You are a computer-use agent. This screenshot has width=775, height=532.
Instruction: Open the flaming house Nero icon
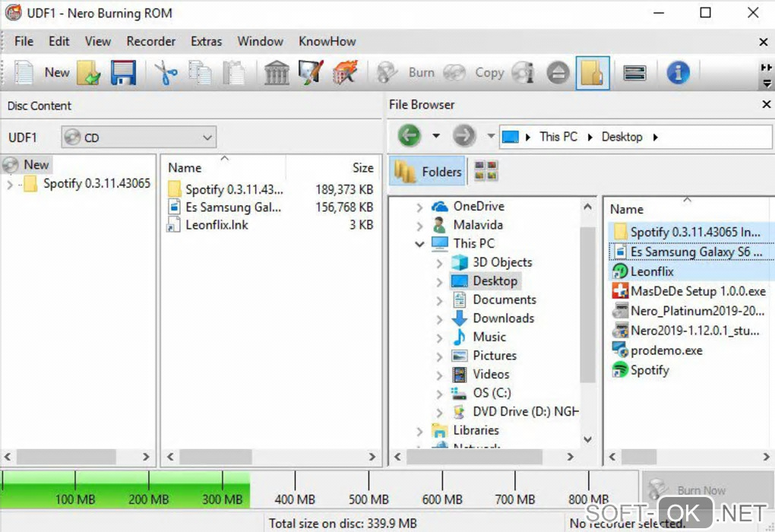pyautogui.click(x=345, y=73)
